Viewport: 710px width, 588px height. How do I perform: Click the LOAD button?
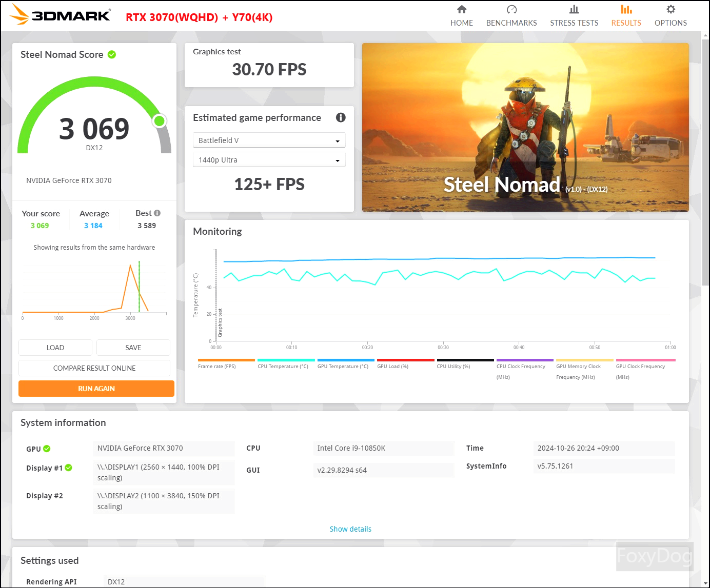(x=55, y=348)
